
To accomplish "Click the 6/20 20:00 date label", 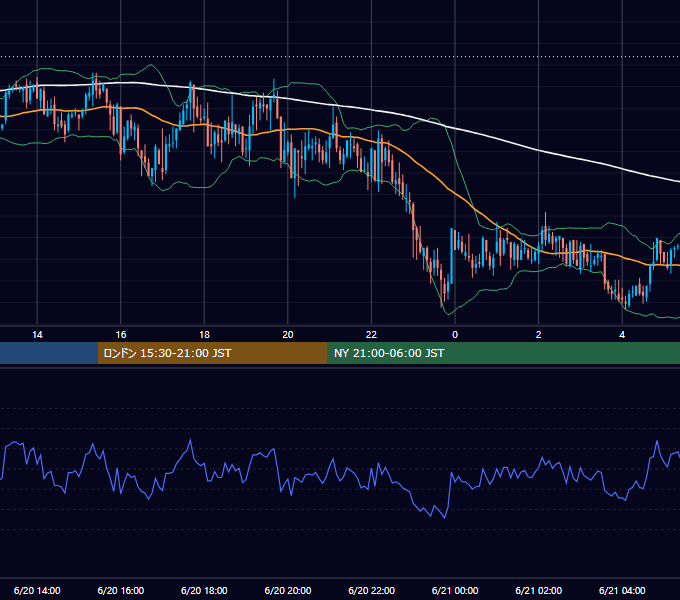I will click(288, 590).
